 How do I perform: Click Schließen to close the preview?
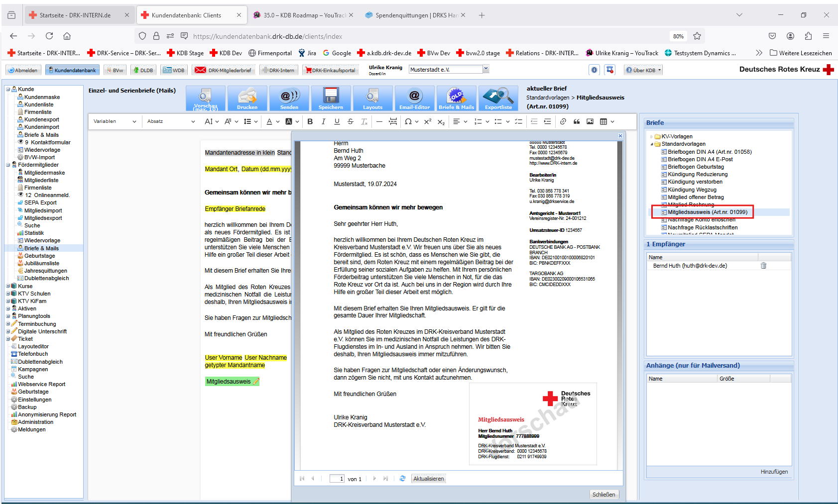point(604,494)
